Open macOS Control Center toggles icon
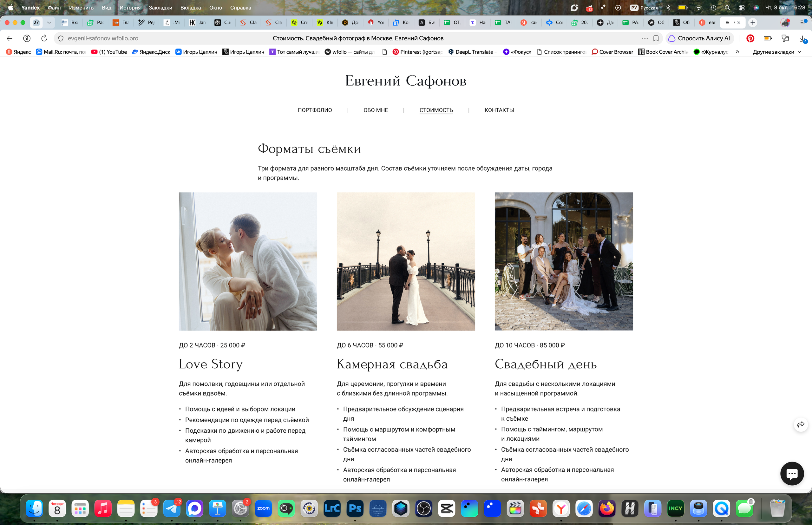This screenshot has width=812, height=525. [742, 8]
